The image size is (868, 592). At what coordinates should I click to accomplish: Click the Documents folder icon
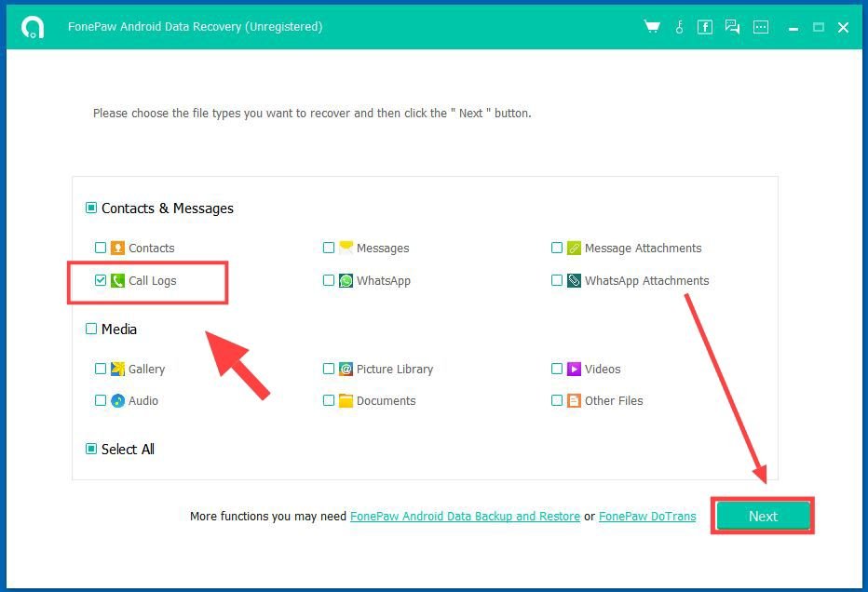(x=346, y=400)
